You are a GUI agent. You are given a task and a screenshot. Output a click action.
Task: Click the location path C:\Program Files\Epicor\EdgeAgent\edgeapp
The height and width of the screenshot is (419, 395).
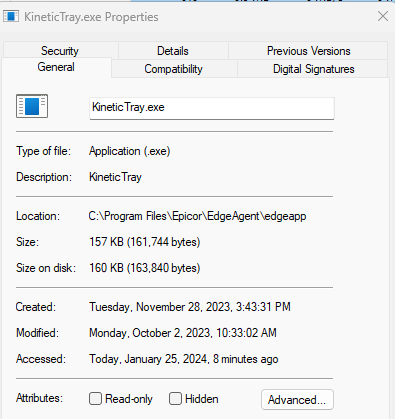click(x=197, y=216)
